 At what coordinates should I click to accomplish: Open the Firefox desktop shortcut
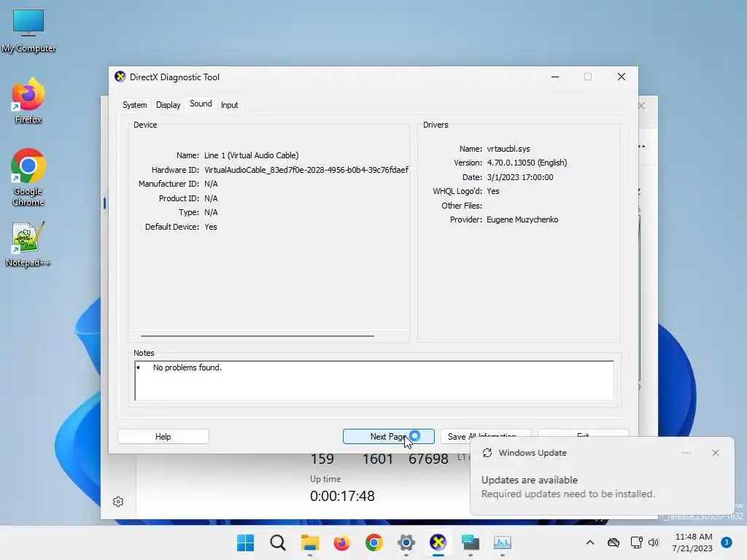tap(28, 101)
